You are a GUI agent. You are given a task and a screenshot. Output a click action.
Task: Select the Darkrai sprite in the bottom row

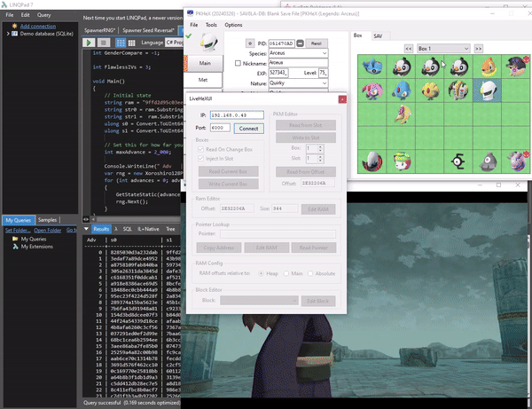coord(372,161)
